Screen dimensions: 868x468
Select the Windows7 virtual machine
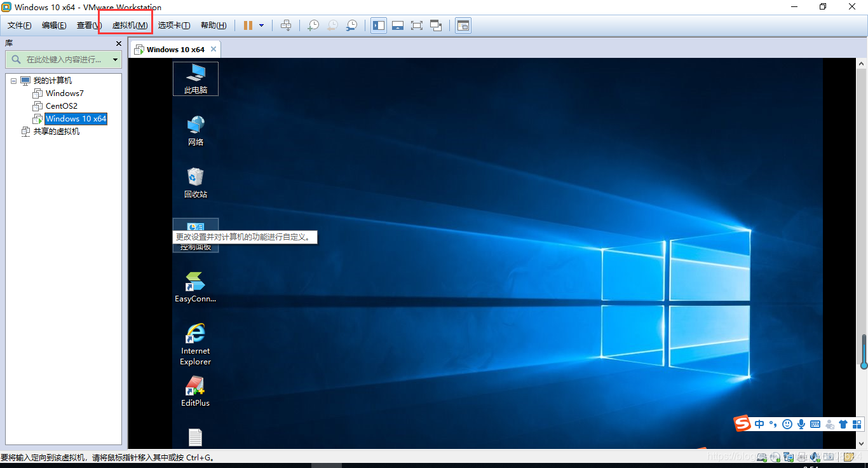tap(64, 93)
